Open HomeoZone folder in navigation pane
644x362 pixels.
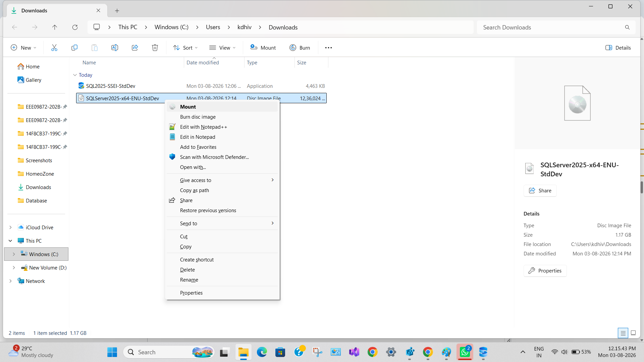click(x=40, y=174)
